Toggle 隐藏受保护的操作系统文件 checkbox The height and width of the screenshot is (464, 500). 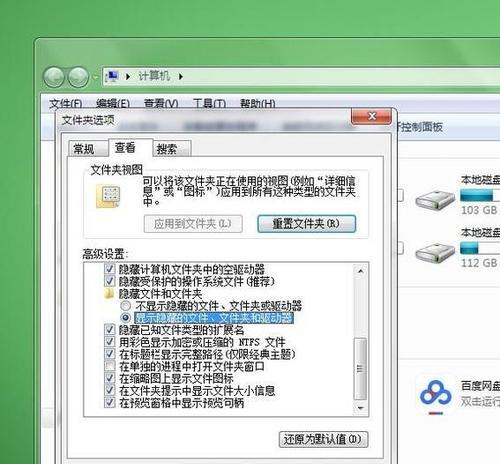point(109,281)
